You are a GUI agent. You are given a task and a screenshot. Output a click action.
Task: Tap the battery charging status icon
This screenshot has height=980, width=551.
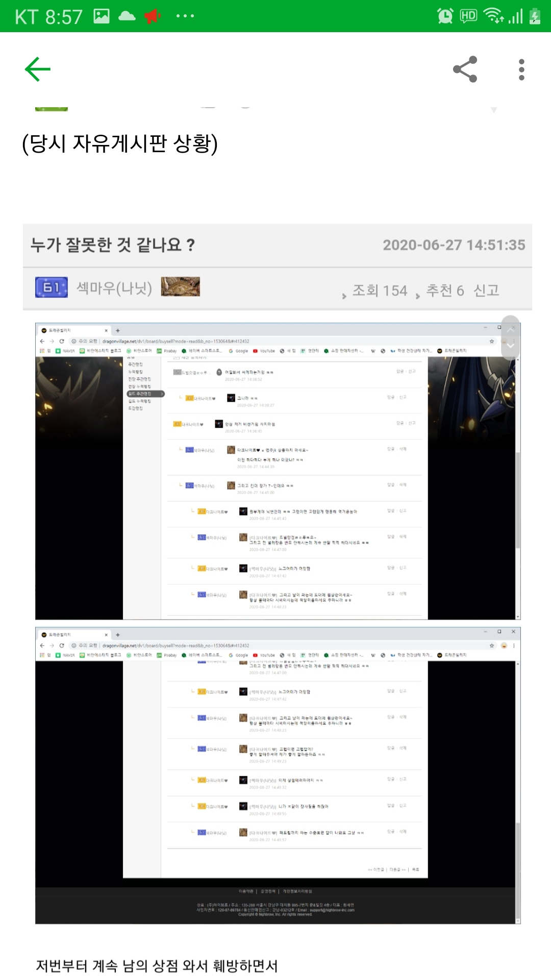(535, 16)
